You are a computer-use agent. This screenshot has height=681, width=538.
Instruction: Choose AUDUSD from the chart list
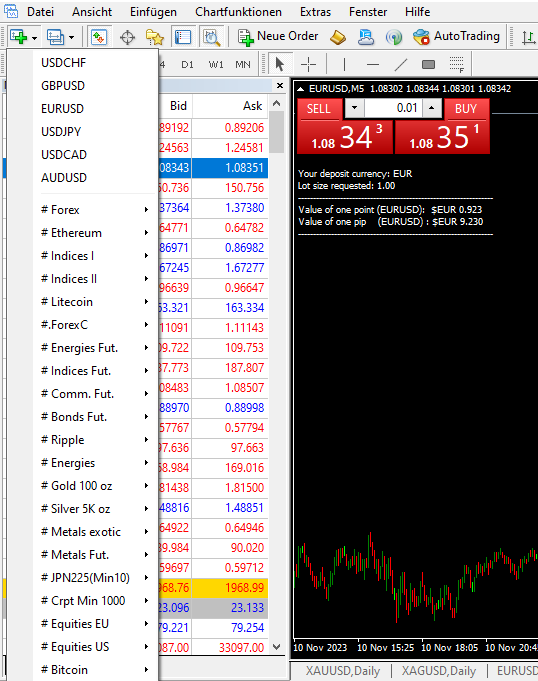pyautogui.click(x=83, y=178)
